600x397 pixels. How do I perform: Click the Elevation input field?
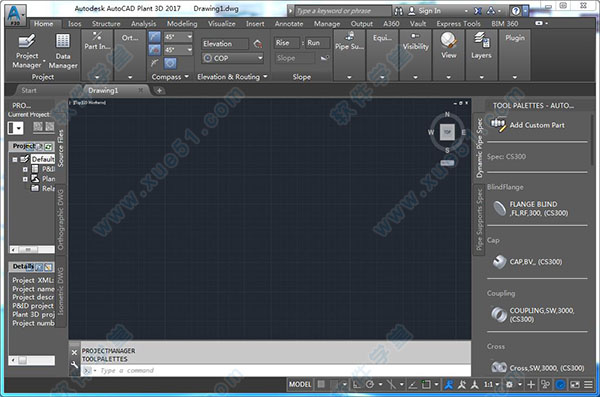point(225,44)
